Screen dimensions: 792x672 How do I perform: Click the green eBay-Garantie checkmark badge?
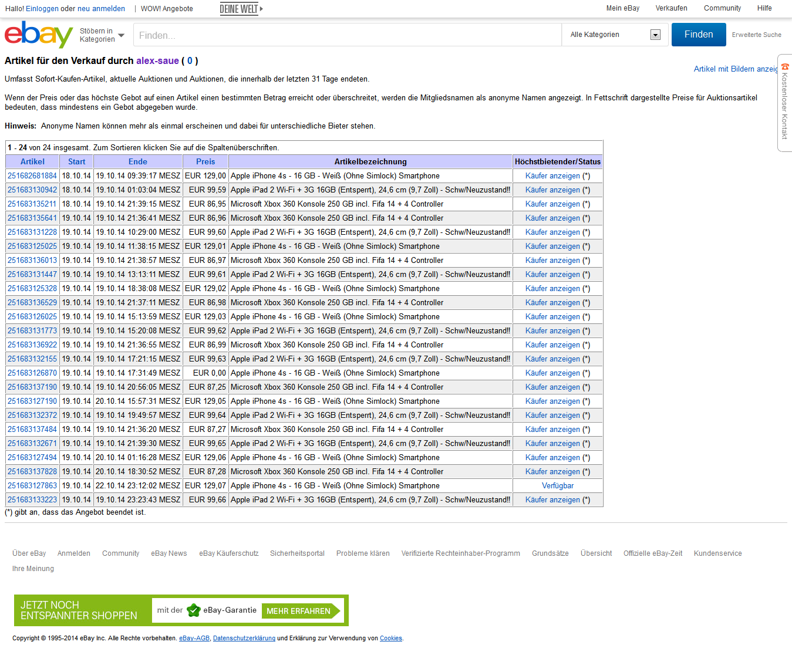[x=194, y=610]
